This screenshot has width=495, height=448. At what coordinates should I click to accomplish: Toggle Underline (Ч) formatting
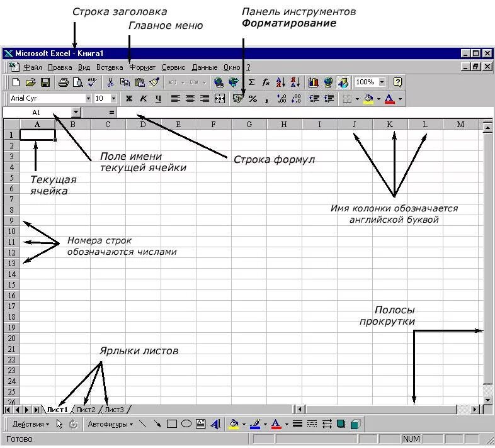tap(158, 99)
